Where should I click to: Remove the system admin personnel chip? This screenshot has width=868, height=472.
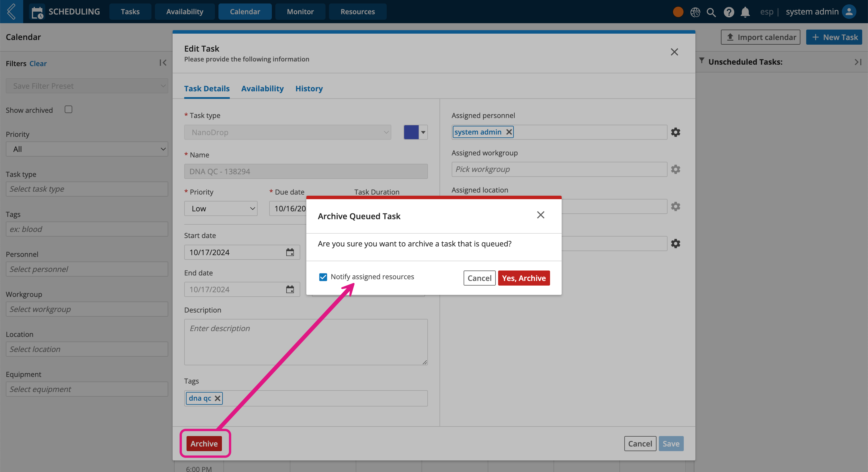point(509,132)
